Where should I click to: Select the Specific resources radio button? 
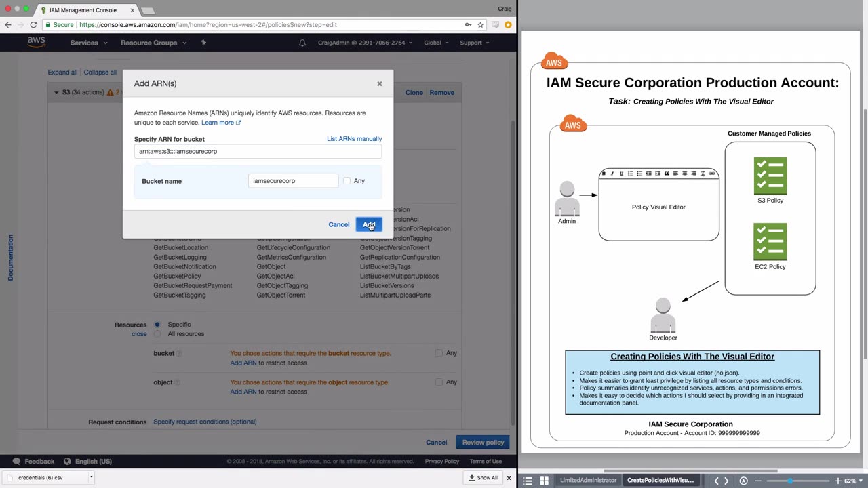[x=157, y=325]
